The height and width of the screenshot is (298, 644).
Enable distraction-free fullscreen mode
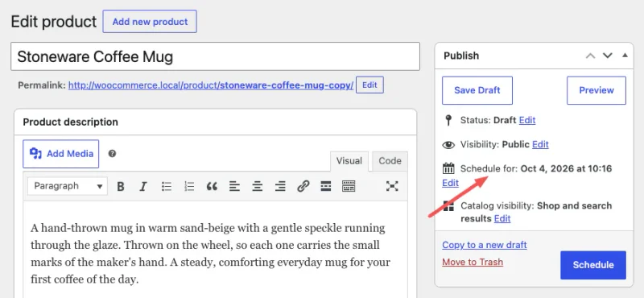[392, 186]
